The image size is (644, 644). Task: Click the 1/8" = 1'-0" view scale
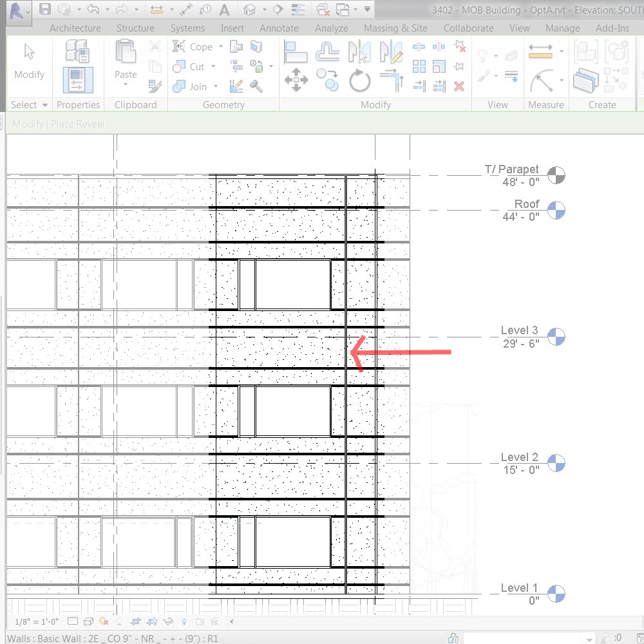[x=37, y=621]
